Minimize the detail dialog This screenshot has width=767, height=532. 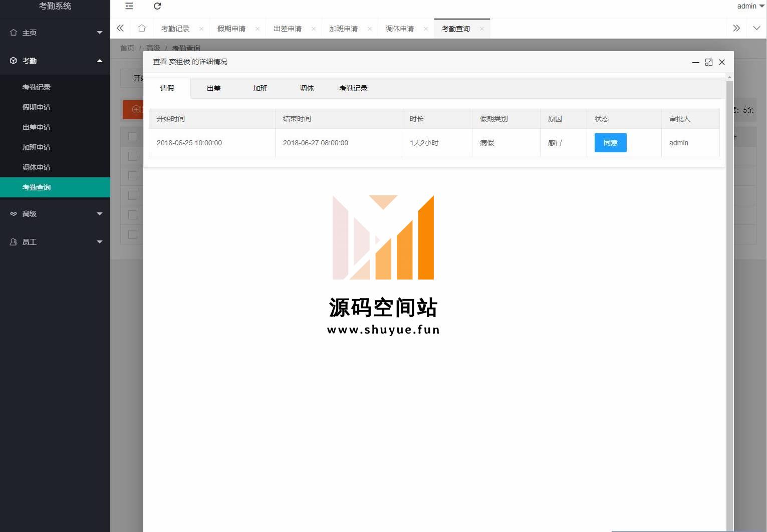(x=696, y=62)
